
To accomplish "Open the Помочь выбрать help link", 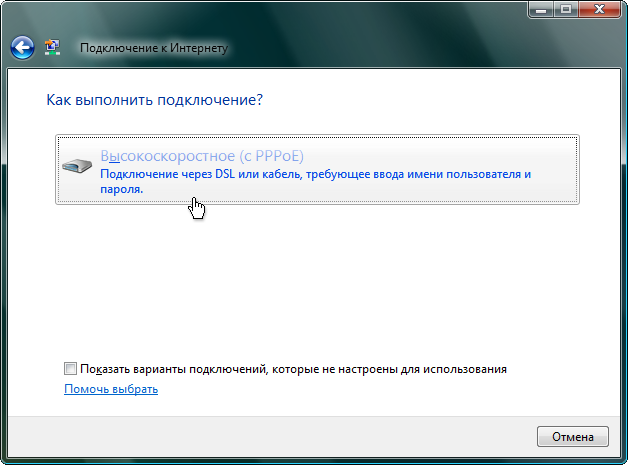I will 111,389.
